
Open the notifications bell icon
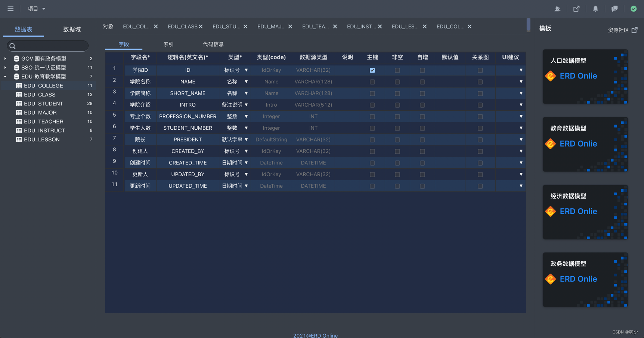click(595, 9)
